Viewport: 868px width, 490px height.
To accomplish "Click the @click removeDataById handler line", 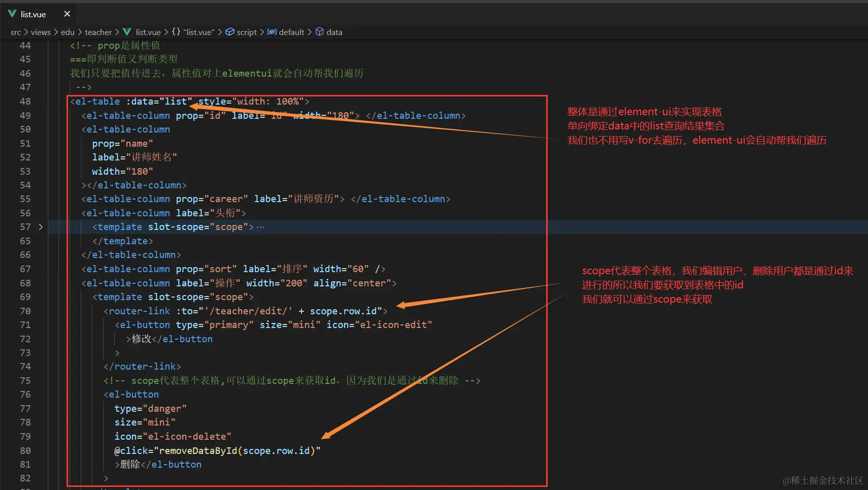I will tap(218, 450).
